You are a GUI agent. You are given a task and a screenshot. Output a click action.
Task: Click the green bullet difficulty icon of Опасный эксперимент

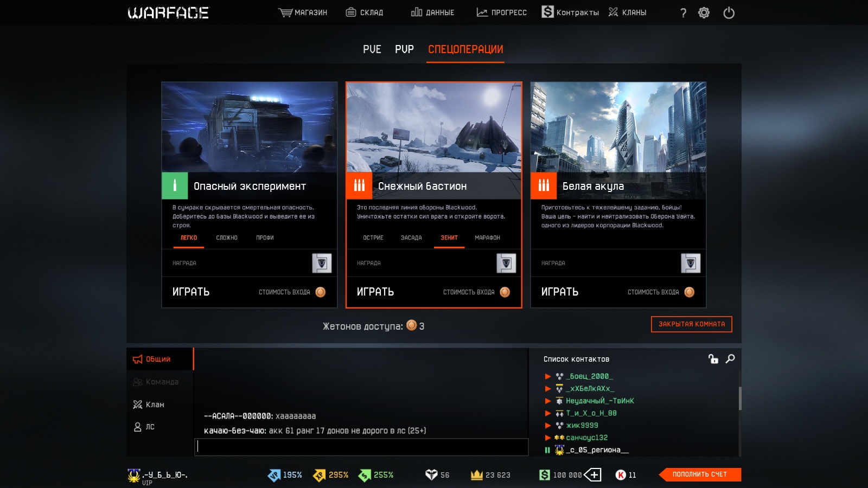[x=175, y=186]
